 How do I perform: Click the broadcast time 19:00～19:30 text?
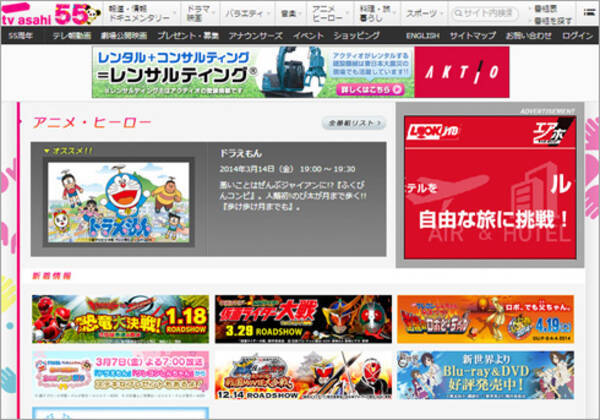(x=328, y=169)
